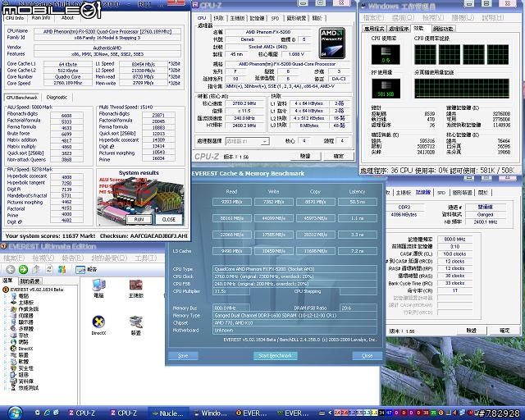Show hidden tray icons chevron
The width and height of the screenshot is (525, 420).
[x=330, y=413]
